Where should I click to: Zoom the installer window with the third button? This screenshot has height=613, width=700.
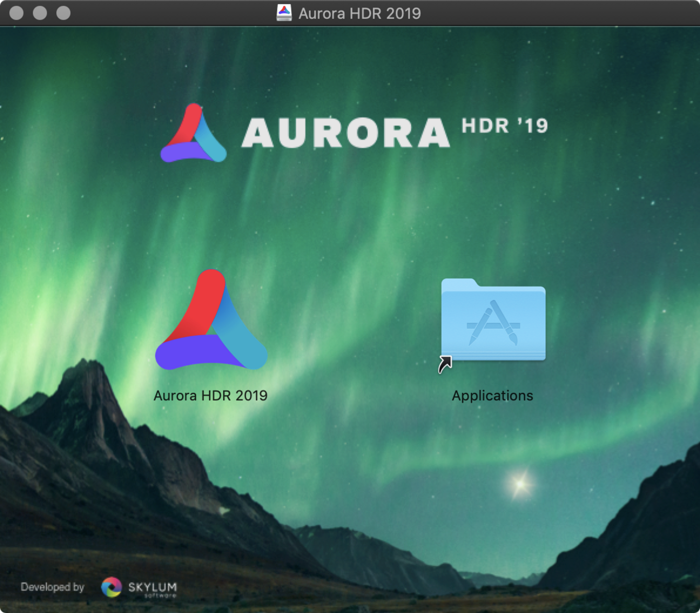pos(64,13)
